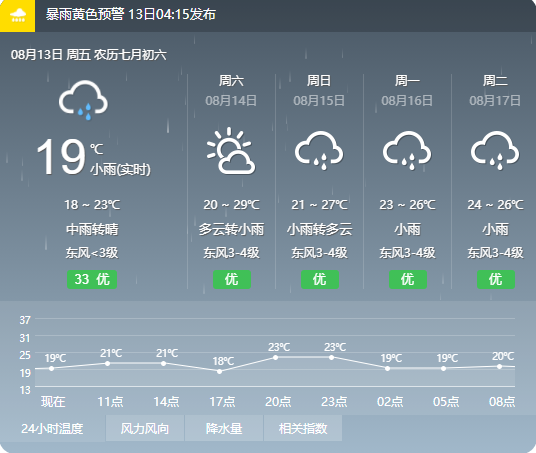Click the 小雨(实时) label
The image size is (536, 453).
click(x=120, y=170)
